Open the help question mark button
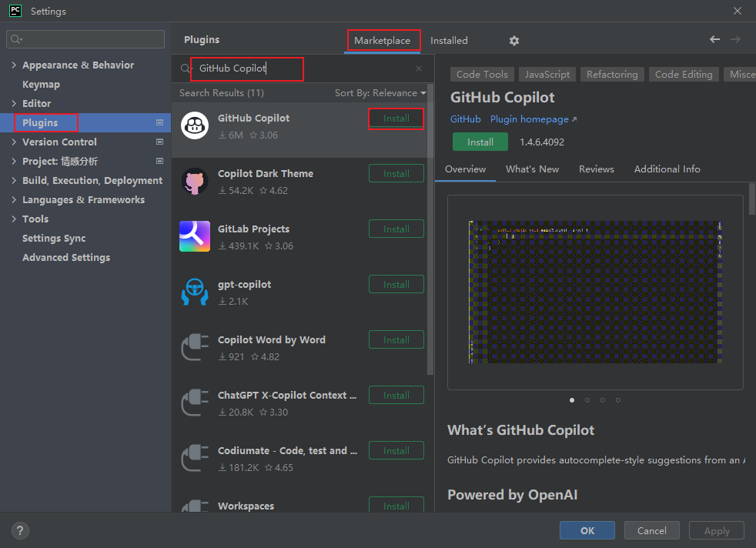This screenshot has width=756, height=548. click(x=20, y=530)
